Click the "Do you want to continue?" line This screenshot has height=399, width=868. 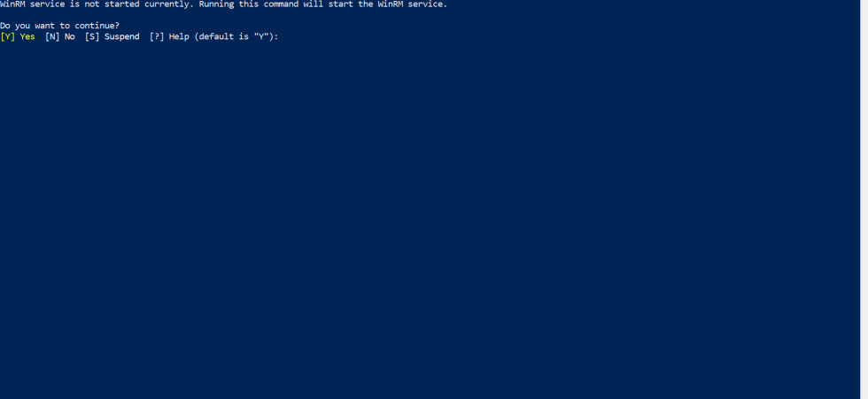pyautogui.click(x=60, y=26)
